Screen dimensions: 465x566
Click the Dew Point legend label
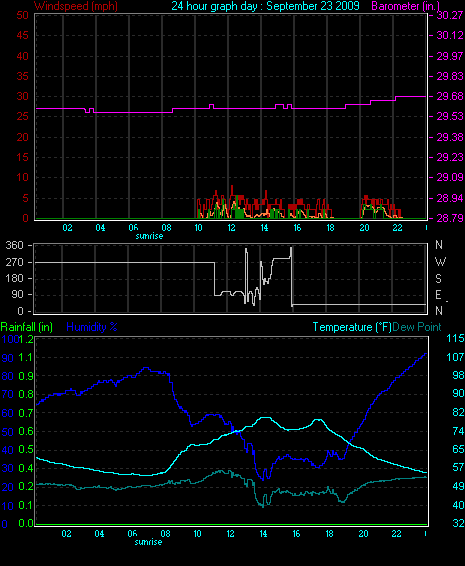[417, 327]
